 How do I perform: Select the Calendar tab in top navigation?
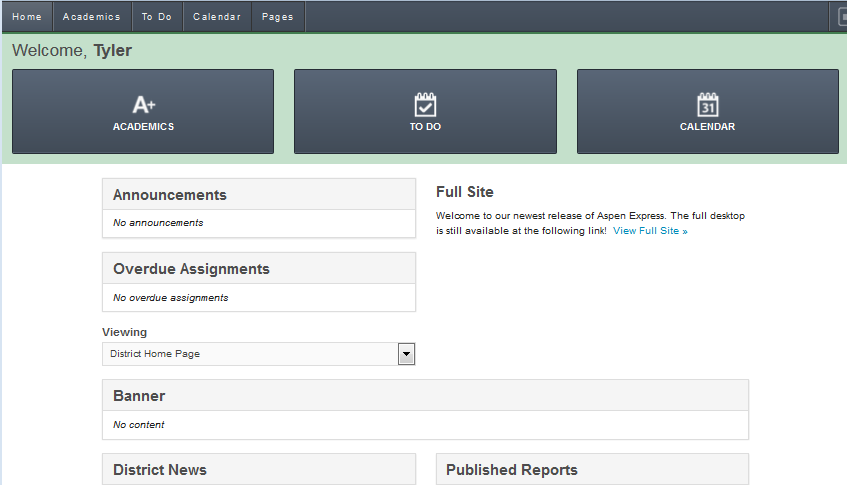click(x=217, y=17)
